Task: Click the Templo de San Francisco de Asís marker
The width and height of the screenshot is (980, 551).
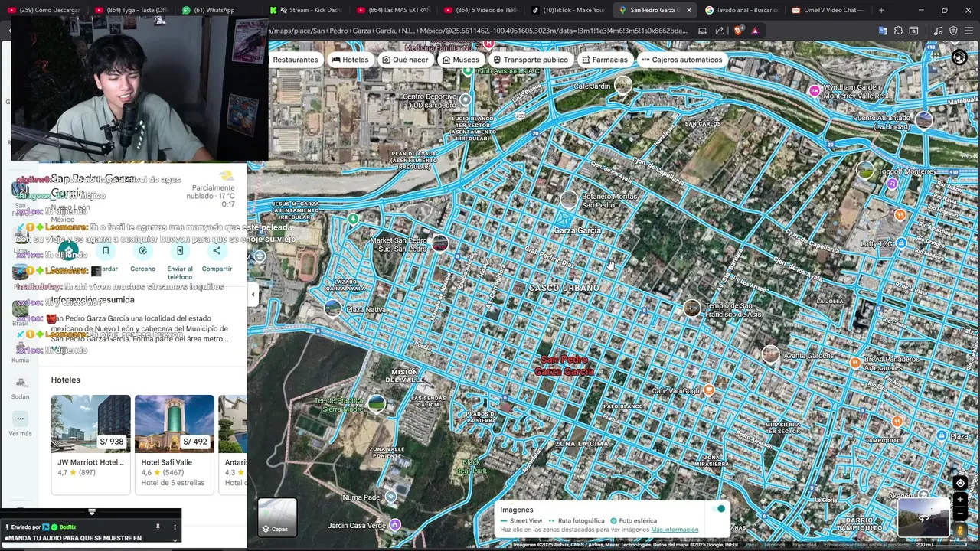Action: (x=692, y=308)
